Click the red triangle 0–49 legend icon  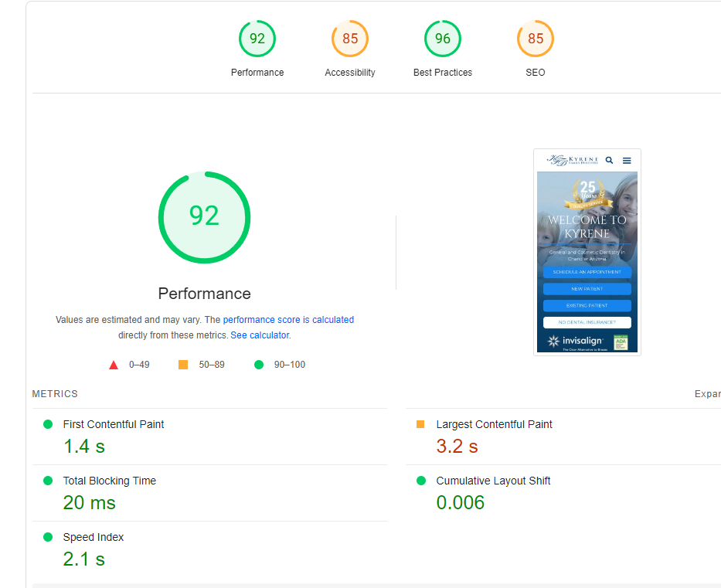(114, 365)
